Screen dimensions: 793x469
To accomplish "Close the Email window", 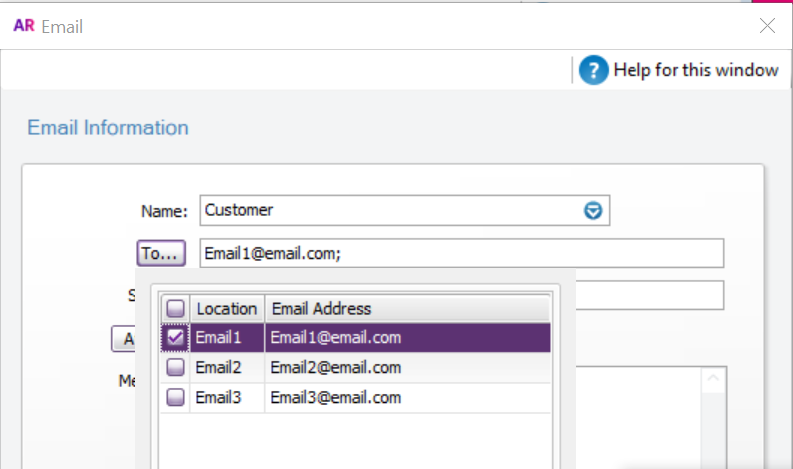I will click(768, 27).
